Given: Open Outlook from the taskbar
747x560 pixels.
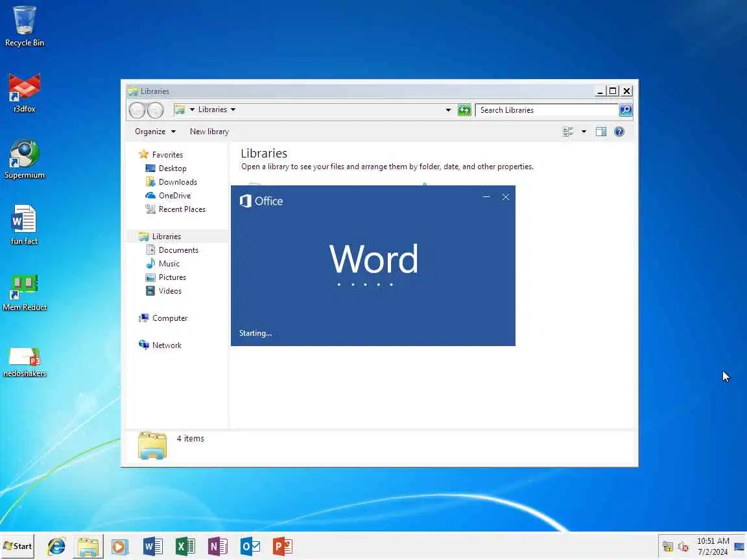Looking at the screenshot, I should pos(250,546).
